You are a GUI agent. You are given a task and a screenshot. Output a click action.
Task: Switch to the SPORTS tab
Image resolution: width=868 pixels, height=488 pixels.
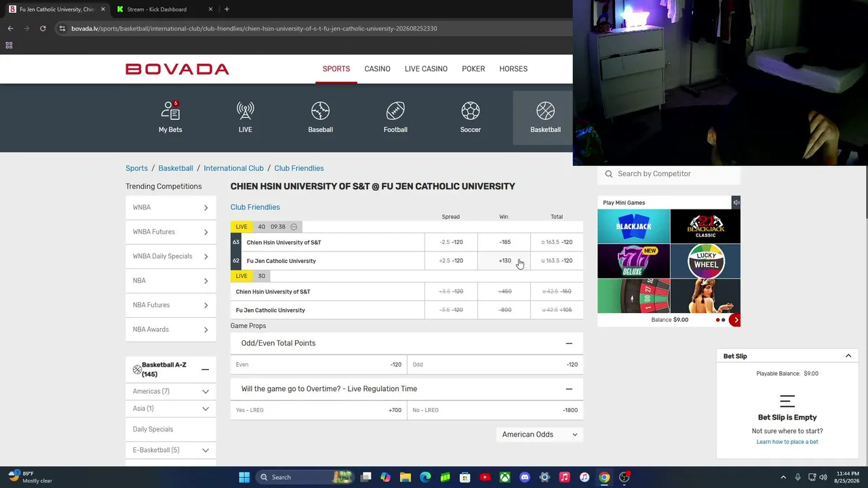(x=336, y=69)
